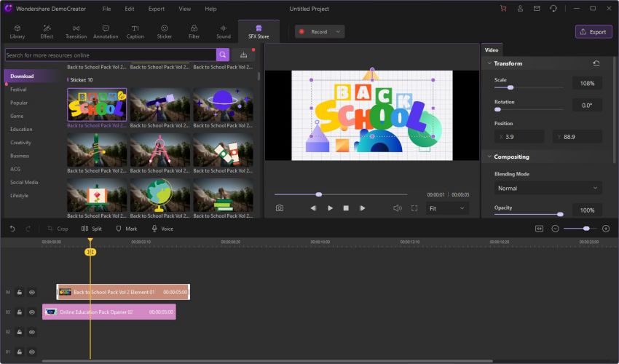
Task: Open the shopping cart icon
Action: click(x=503, y=8)
